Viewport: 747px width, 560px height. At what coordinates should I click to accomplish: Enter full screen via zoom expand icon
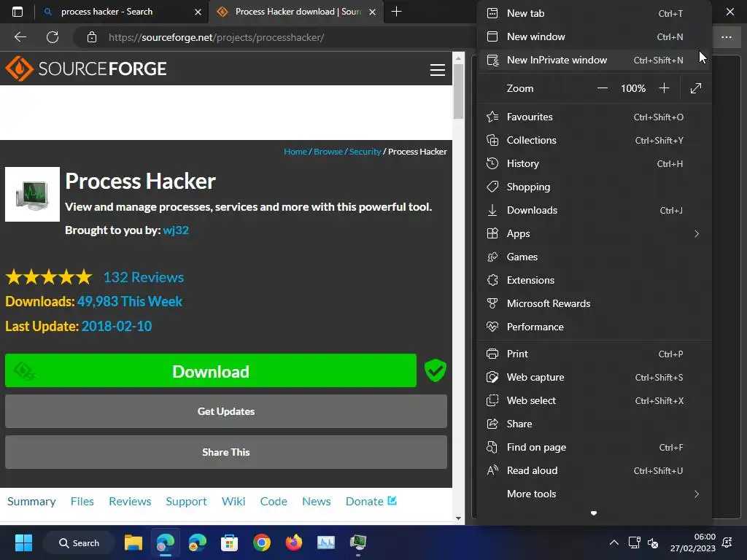[695, 88]
